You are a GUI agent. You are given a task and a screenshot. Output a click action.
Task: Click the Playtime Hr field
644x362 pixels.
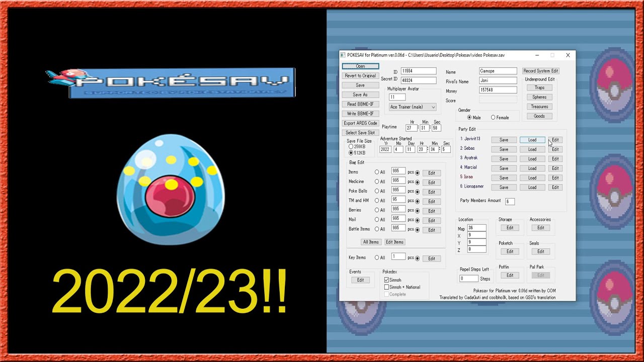412,128
